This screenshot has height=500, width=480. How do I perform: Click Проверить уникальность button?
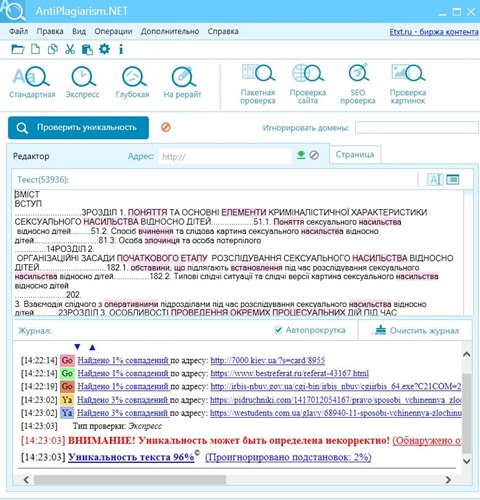pos(78,127)
